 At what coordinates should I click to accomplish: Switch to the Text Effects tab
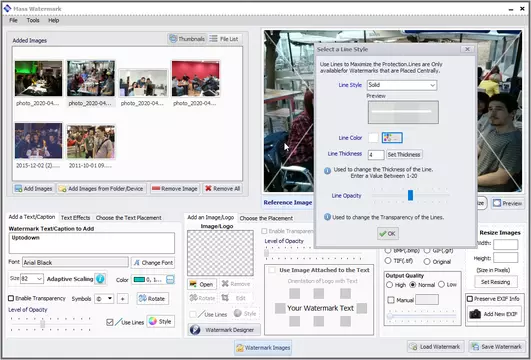click(75, 218)
